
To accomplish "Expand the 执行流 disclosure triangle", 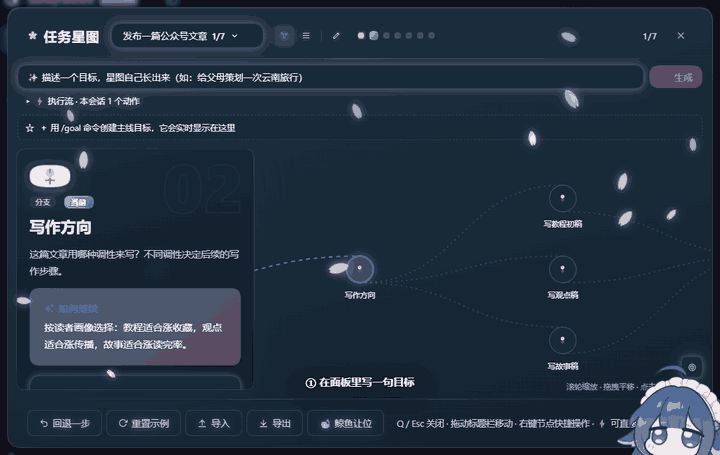I will [x=28, y=101].
